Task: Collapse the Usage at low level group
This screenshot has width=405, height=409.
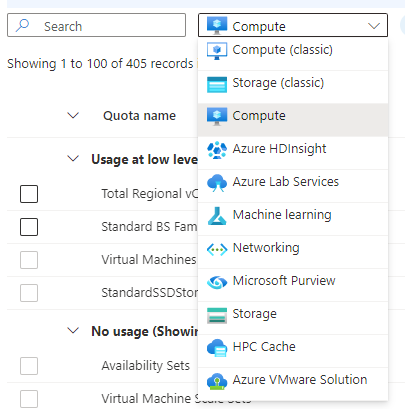Action: (73, 159)
